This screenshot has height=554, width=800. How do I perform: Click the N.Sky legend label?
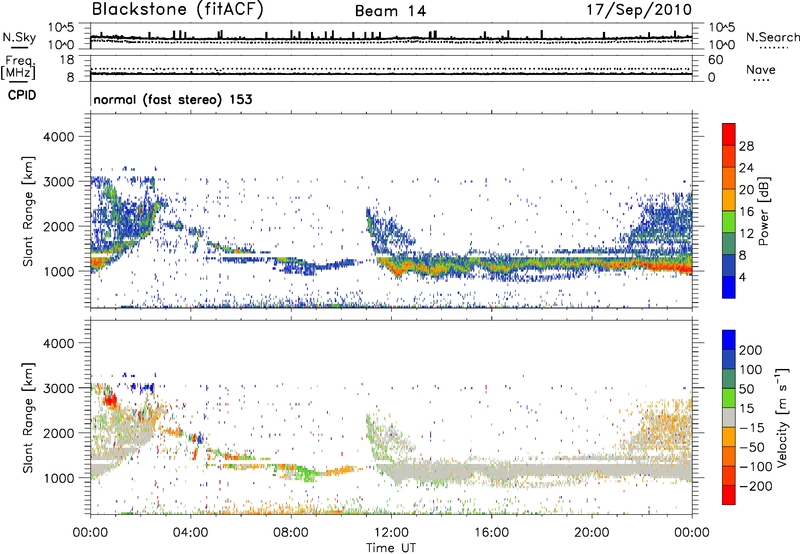[19, 37]
